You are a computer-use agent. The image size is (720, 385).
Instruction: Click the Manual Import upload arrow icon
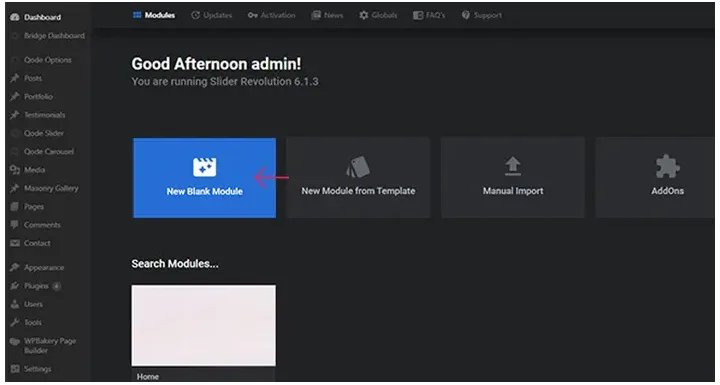512,166
